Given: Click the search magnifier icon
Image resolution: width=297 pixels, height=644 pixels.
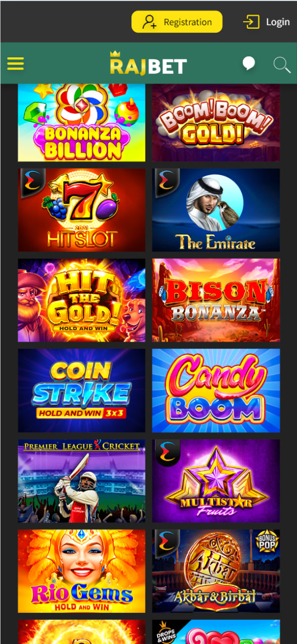Looking at the screenshot, I should [281, 65].
